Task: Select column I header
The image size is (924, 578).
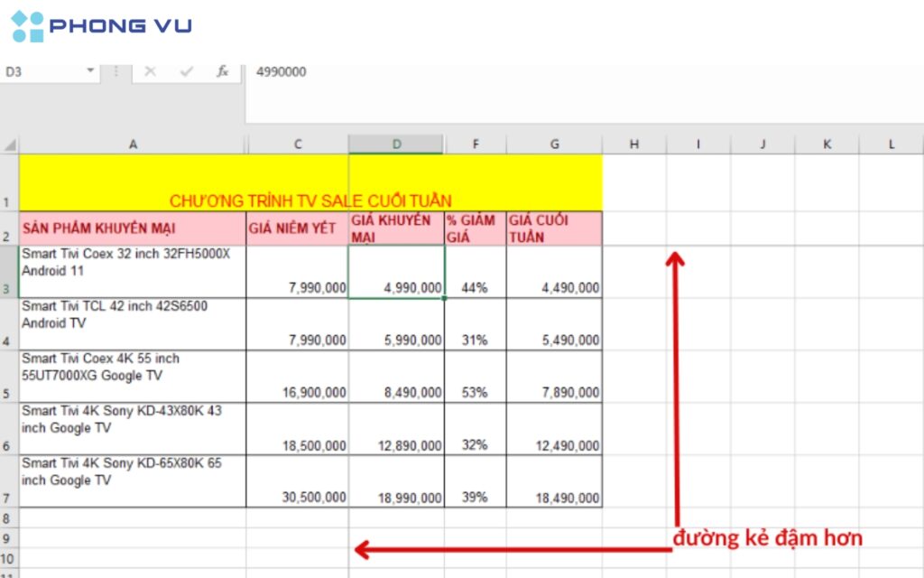Action: (x=698, y=144)
